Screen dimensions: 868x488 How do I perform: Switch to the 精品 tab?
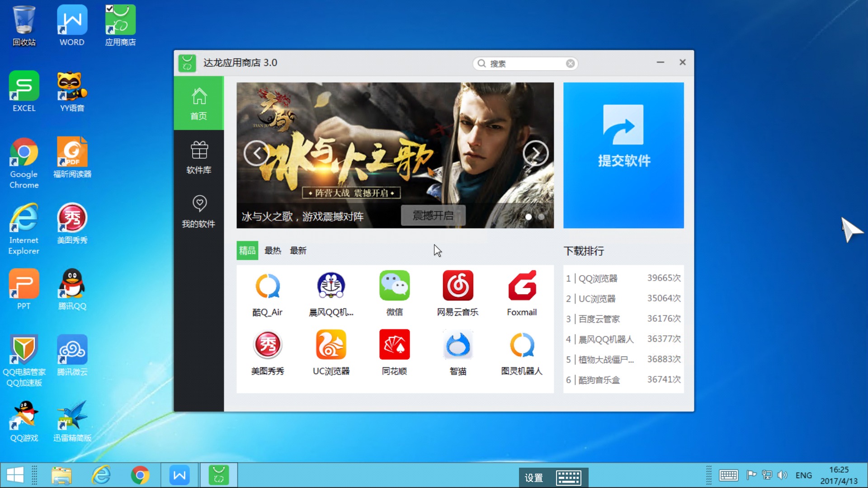pos(247,250)
